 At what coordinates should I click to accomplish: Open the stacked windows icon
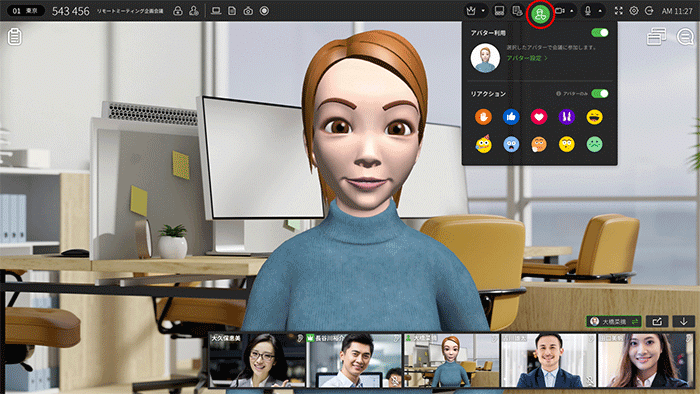[x=656, y=37]
